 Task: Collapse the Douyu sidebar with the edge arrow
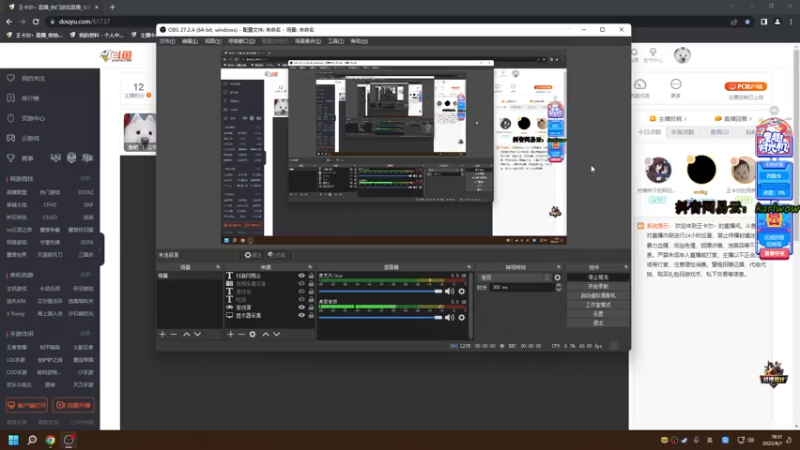coord(101,249)
